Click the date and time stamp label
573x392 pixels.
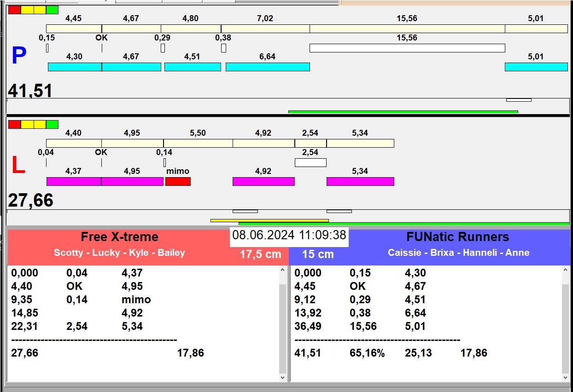coord(289,235)
